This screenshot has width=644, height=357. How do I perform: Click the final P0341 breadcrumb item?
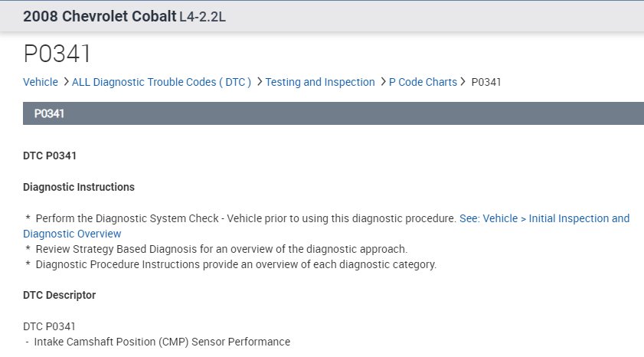tap(486, 82)
